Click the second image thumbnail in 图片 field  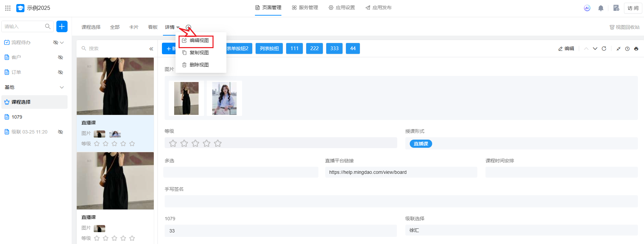click(224, 98)
